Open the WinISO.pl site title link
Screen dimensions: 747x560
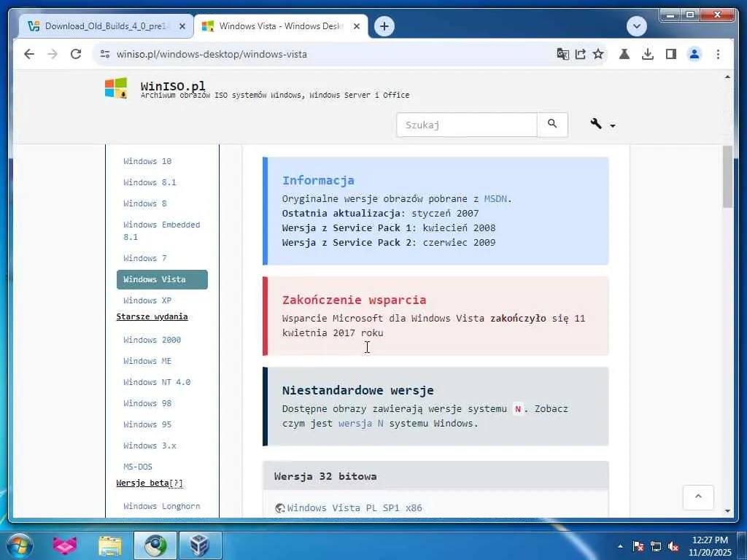click(173, 86)
